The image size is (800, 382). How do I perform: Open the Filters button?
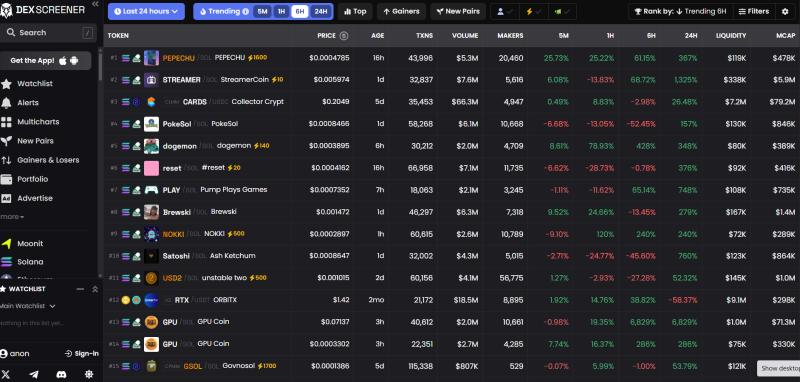click(754, 11)
